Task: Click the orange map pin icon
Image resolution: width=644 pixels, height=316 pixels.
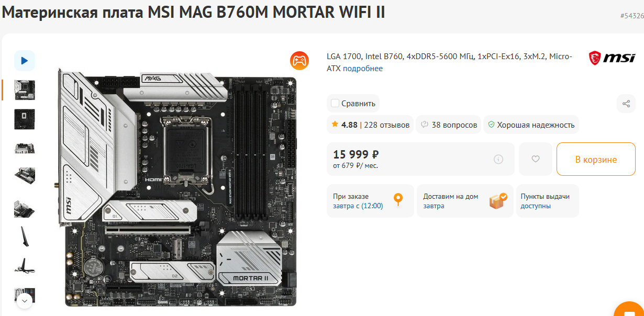Action: (x=398, y=200)
